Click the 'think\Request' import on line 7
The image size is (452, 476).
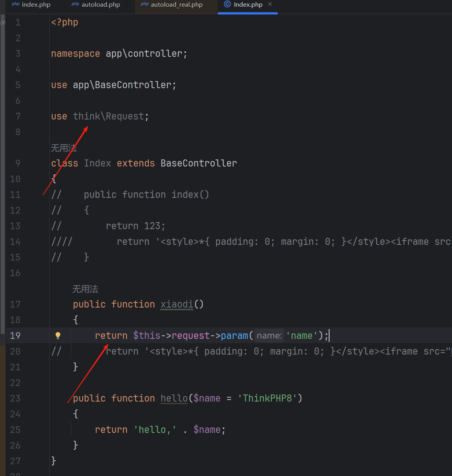108,116
